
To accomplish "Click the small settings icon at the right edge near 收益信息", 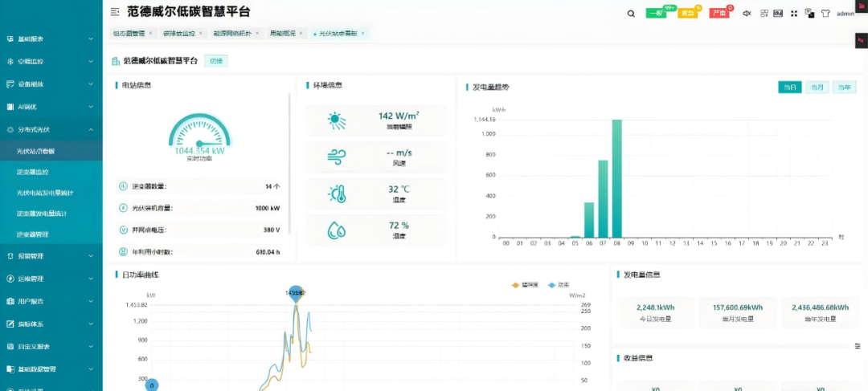I will tap(858, 346).
